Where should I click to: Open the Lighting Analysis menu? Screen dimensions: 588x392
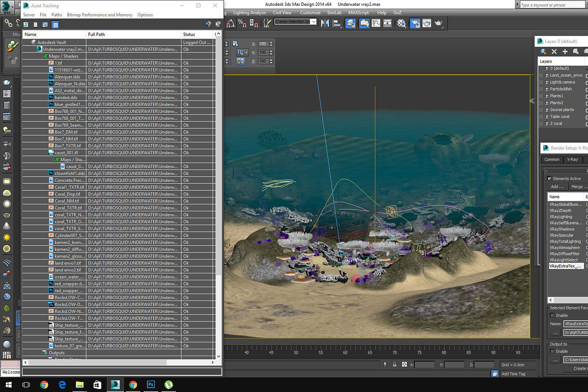coord(249,13)
